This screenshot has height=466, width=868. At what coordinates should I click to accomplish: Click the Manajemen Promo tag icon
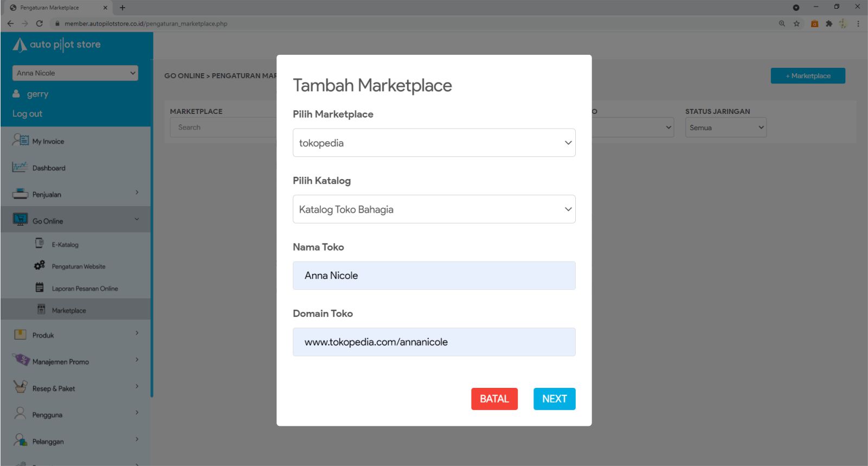click(21, 360)
